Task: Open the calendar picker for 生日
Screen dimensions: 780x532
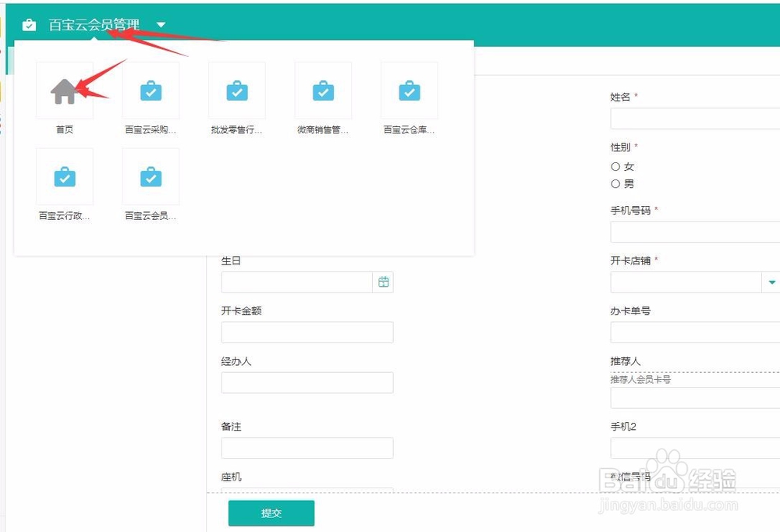Action: (x=383, y=282)
